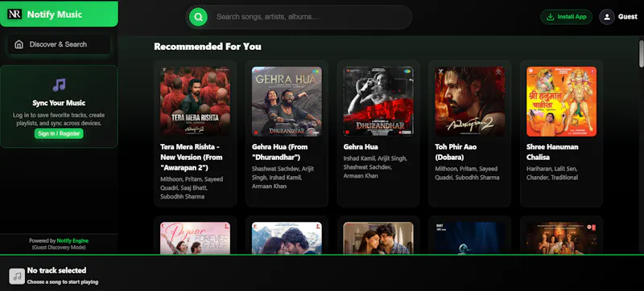Click the Sign In / Register button

[x=59, y=133]
